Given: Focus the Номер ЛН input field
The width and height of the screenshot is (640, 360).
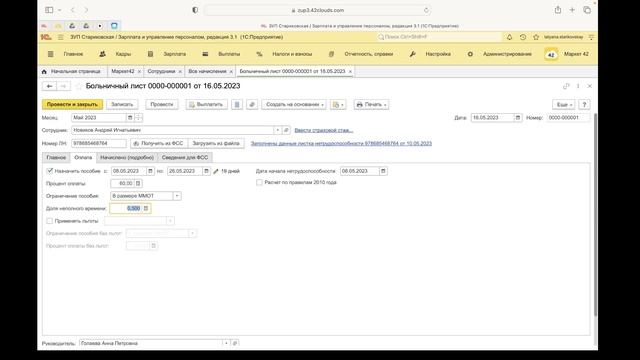Looking at the screenshot, I should pyautogui.click(x=99, y=143).
